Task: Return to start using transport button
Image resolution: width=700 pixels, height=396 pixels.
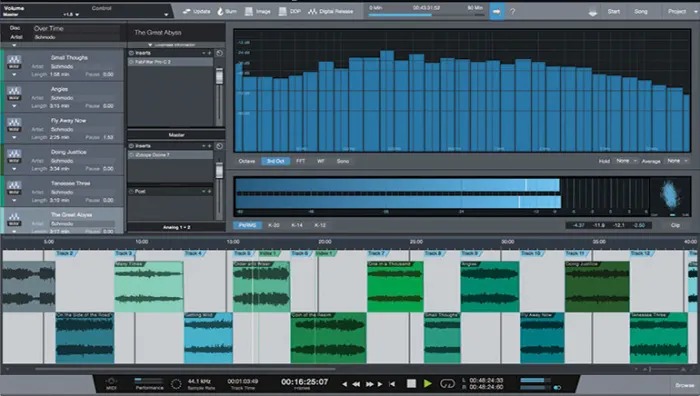Action: pos(392,384)
